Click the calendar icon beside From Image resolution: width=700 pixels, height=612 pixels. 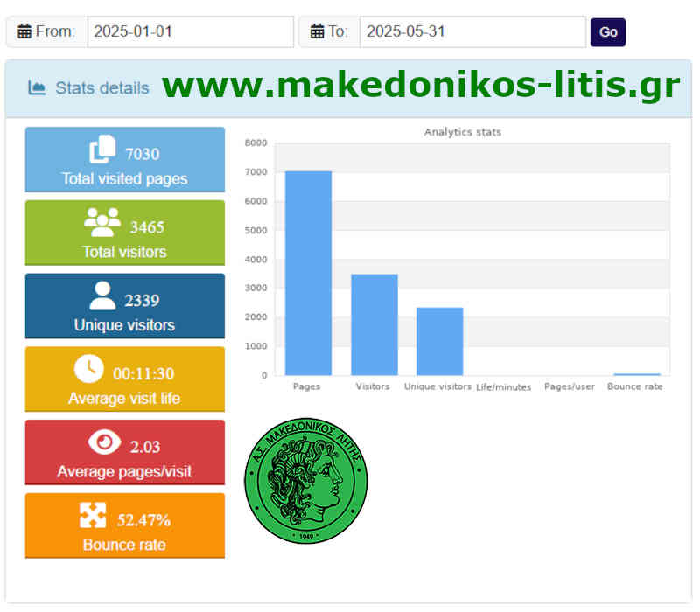(x=24, y=32)
